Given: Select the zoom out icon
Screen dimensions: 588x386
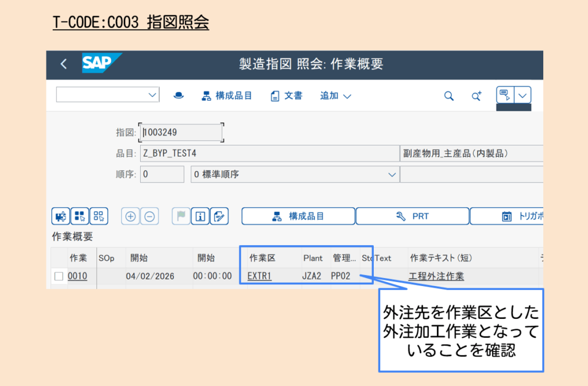Looking at the screenshot, I should point(150,216).
